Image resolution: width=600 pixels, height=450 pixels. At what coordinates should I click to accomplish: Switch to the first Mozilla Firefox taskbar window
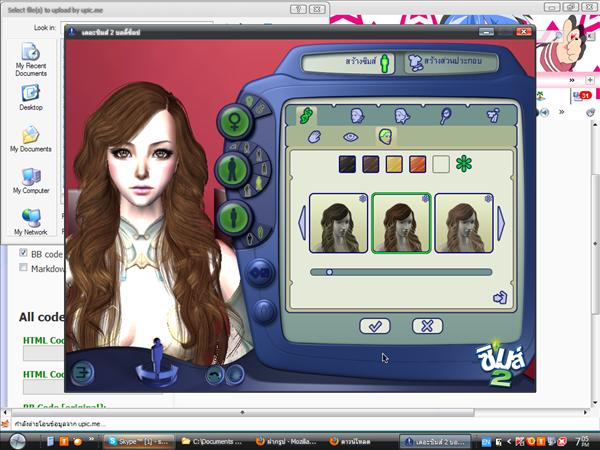[287, 442]
